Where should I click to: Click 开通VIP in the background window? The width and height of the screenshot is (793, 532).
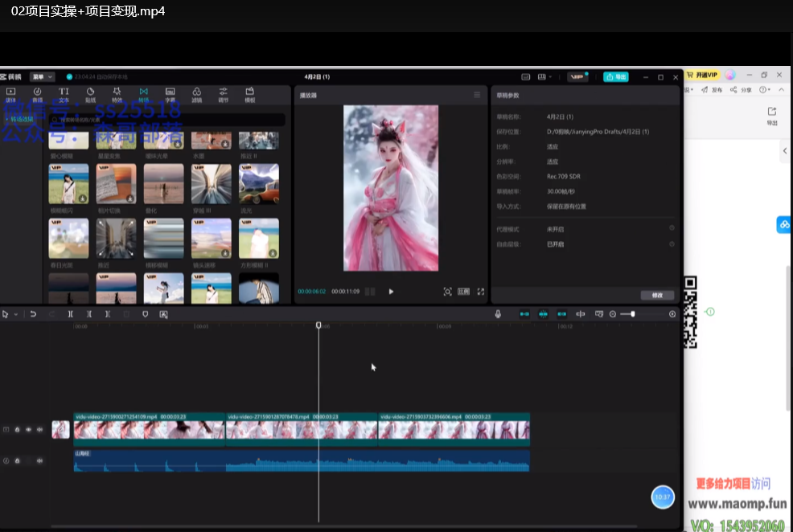(702, 75)
